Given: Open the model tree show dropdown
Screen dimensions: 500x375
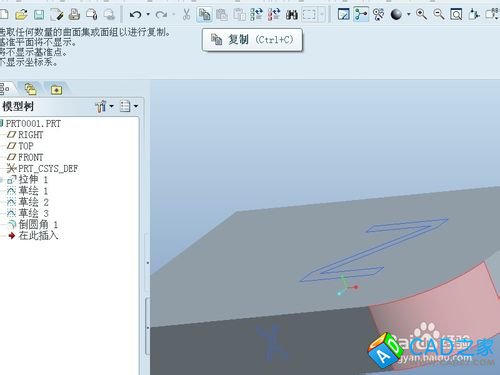Looking at the screenshot, I should [x=129, y=106].
